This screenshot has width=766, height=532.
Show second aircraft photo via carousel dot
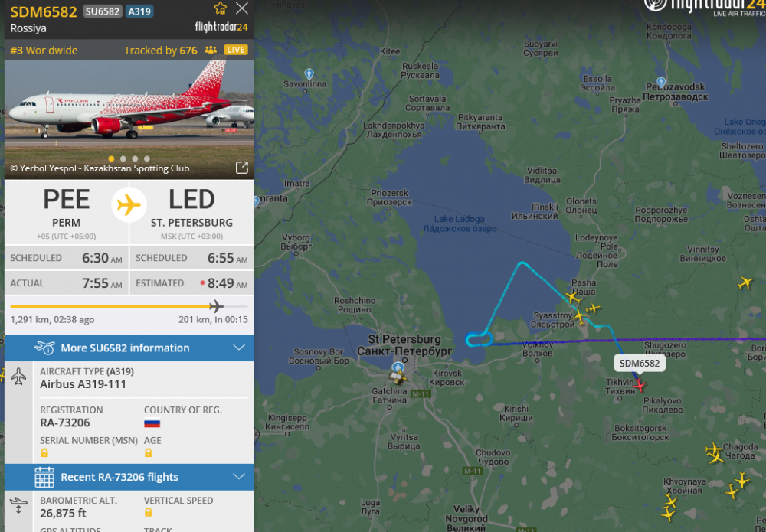123,158
